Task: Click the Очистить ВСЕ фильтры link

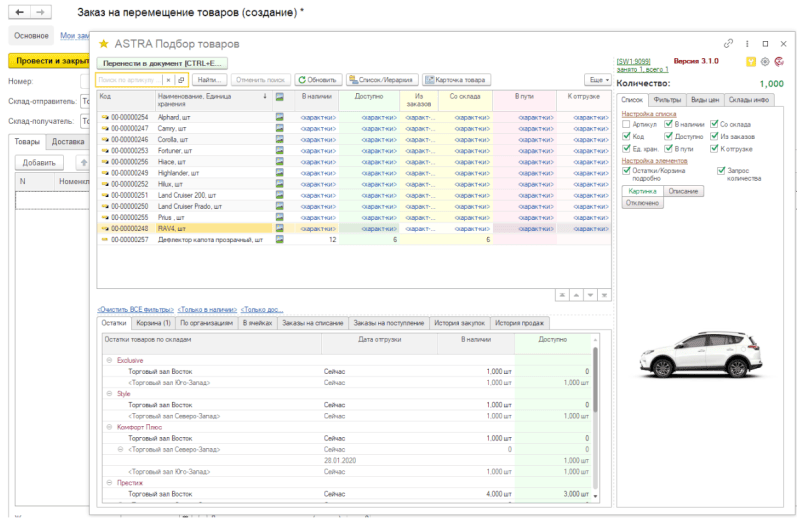Action: (134, 310)
